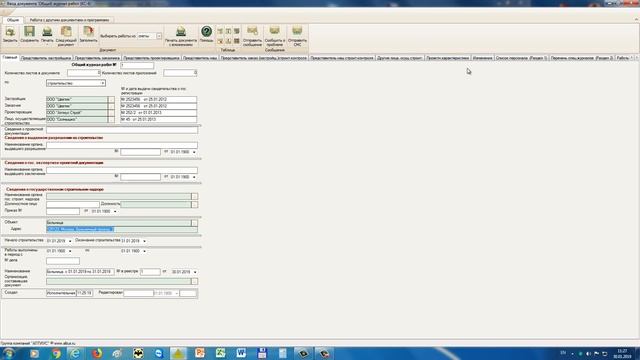
Task: Open Окончание строительства date dropdown
Action: tap(144, 241)
